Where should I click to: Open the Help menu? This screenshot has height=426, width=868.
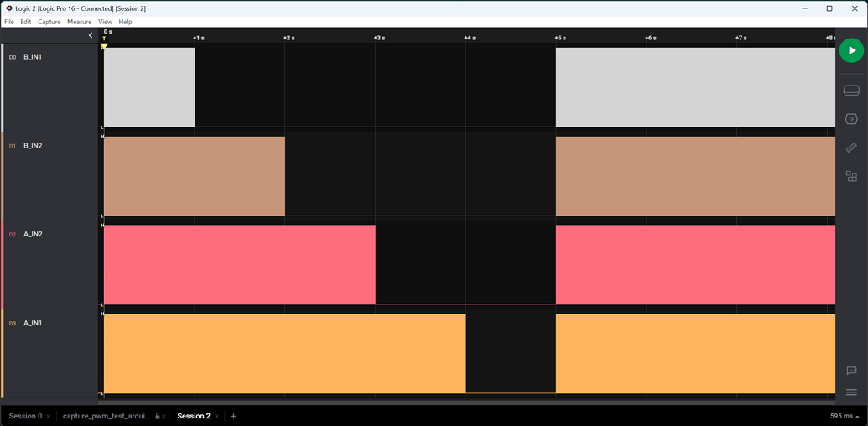[126, 22]
